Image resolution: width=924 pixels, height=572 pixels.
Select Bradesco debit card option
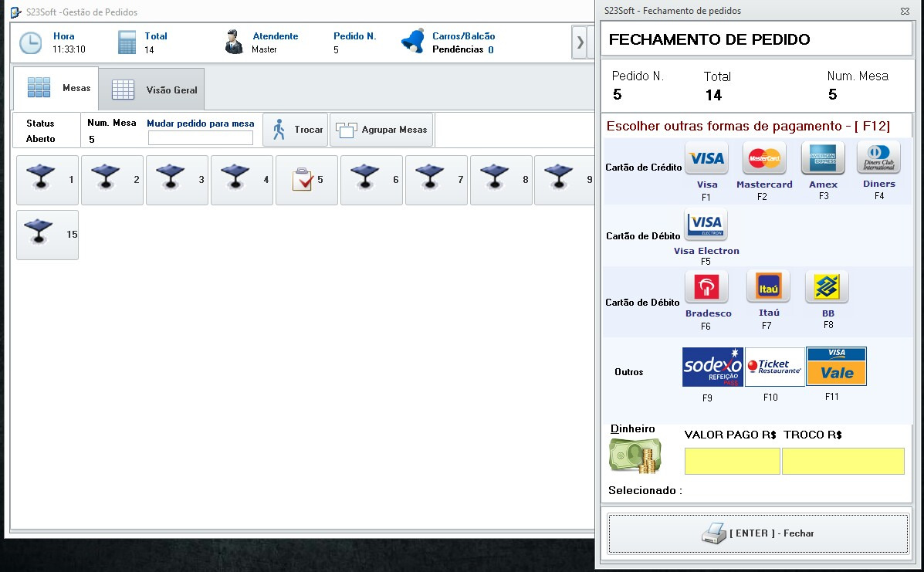coord(706,287)
